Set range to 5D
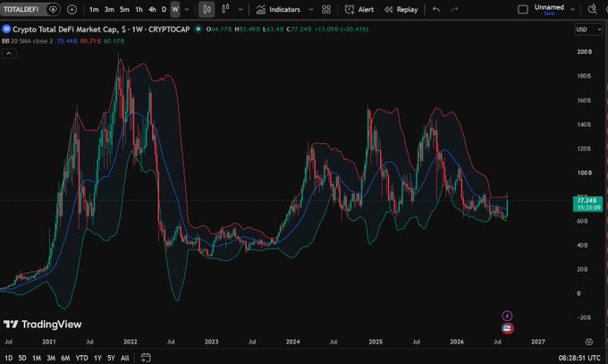608x364 pixels. 22,358
